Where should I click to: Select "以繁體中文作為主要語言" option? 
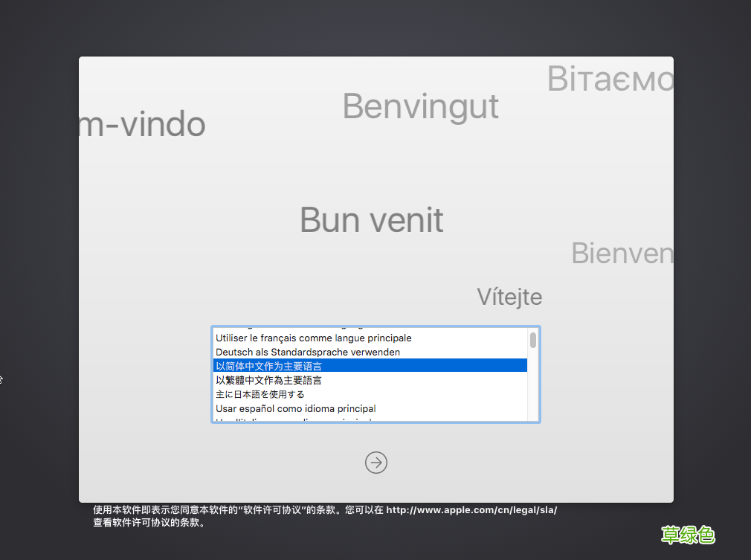tap(268, 380)
